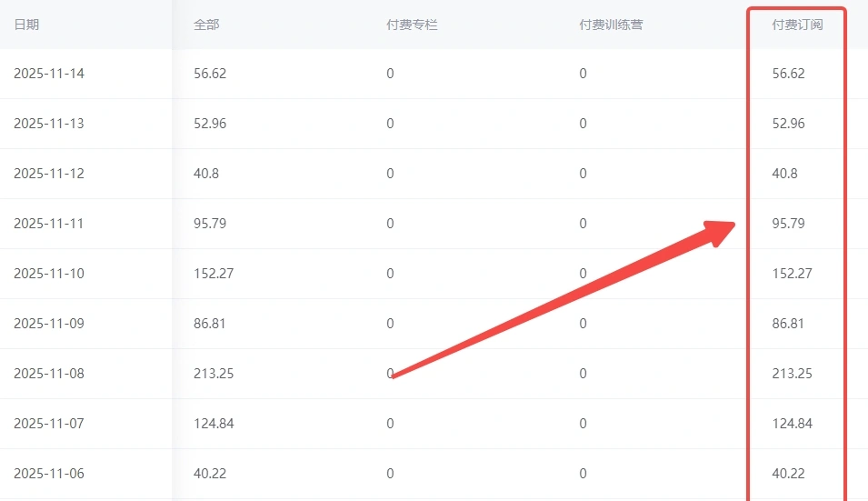Screen dimensions: 868x501
Task: Click the 2025-11-13 date cell
Action: (49, 124)
